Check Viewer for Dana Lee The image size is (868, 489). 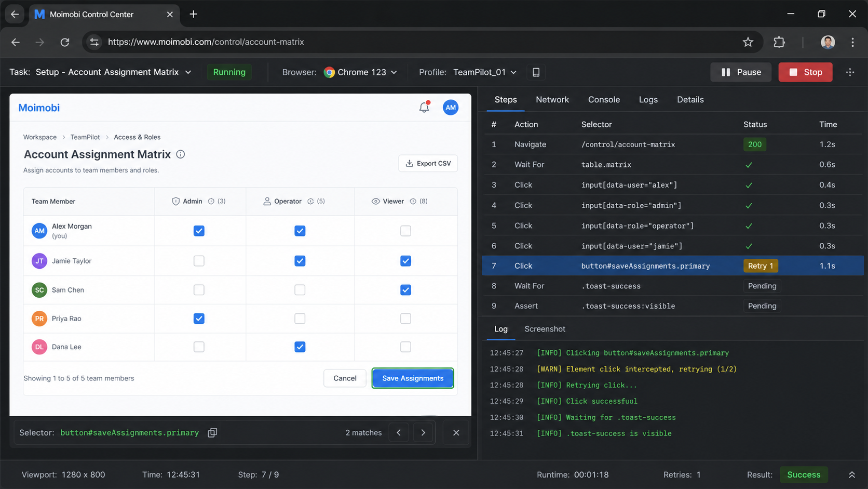(405, 347)
